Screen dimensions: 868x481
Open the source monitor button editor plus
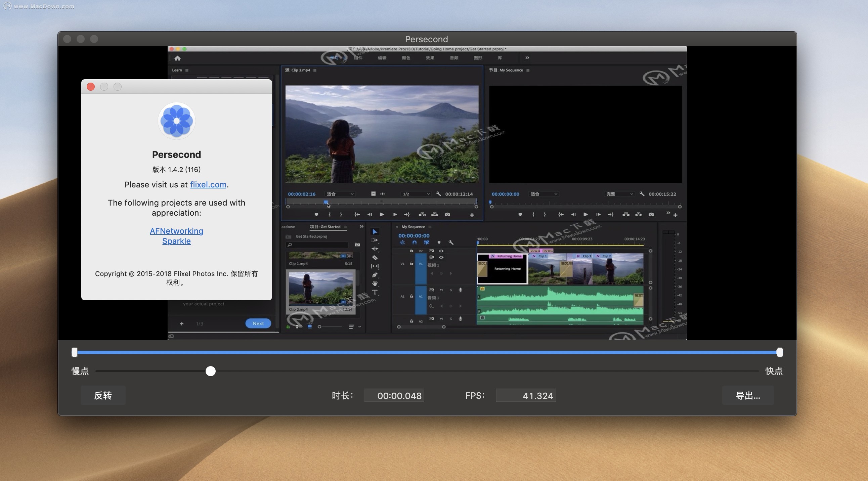coord(472,215)
